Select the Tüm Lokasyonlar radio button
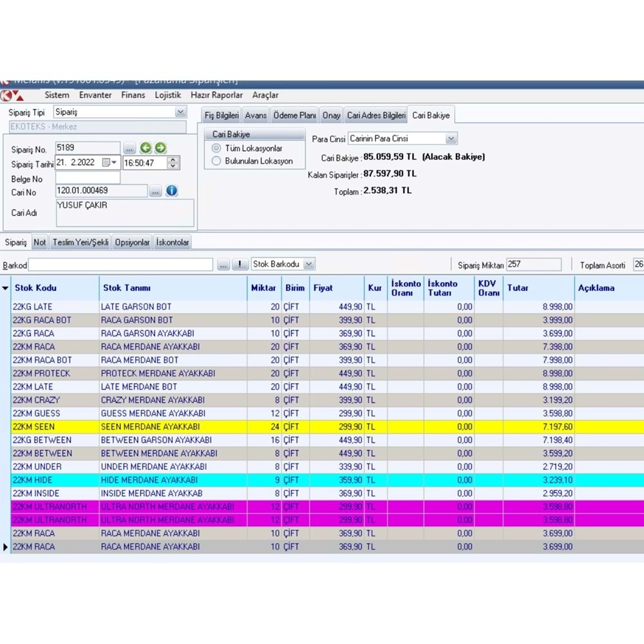This screenshot has width=644, height=644. (x=216, y=148)
